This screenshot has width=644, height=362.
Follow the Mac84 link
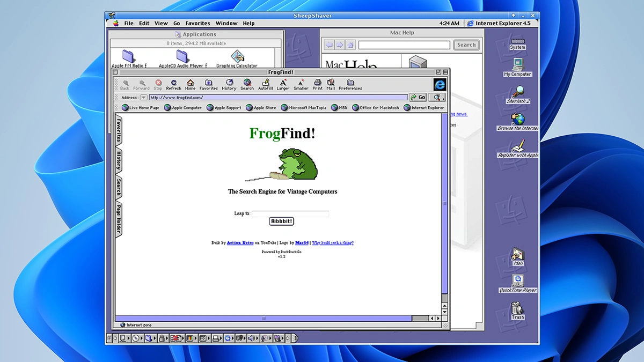point(302,243)
